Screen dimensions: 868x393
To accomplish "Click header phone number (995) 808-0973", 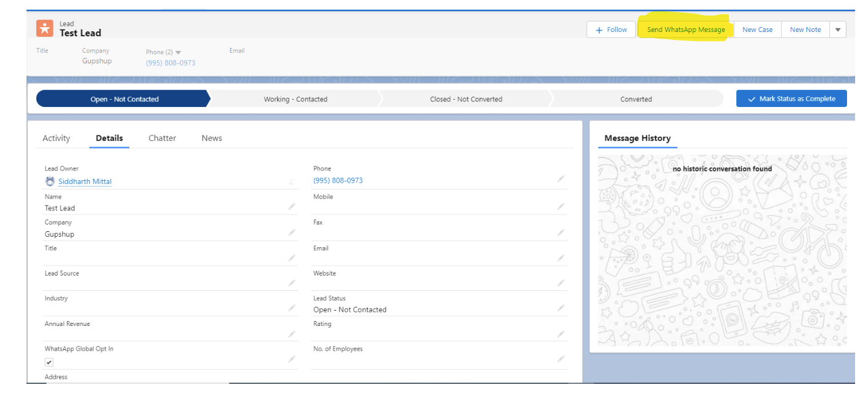I will tap(171, 63).
